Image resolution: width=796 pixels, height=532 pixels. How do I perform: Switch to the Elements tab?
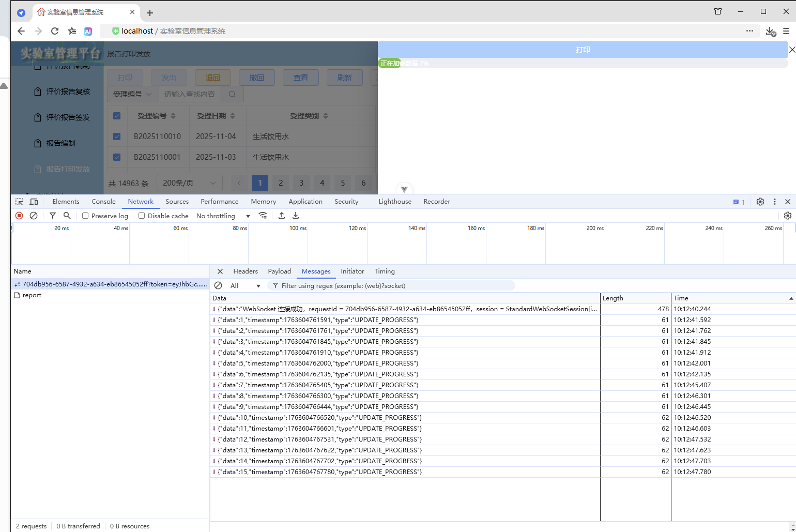pyautogui.click(x=66, y=202)
